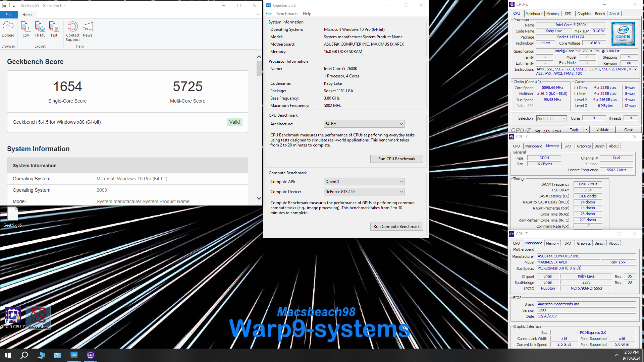Click the CPU-Z Tools button
The height and width of the screenshot is (362, 644).
574,130
